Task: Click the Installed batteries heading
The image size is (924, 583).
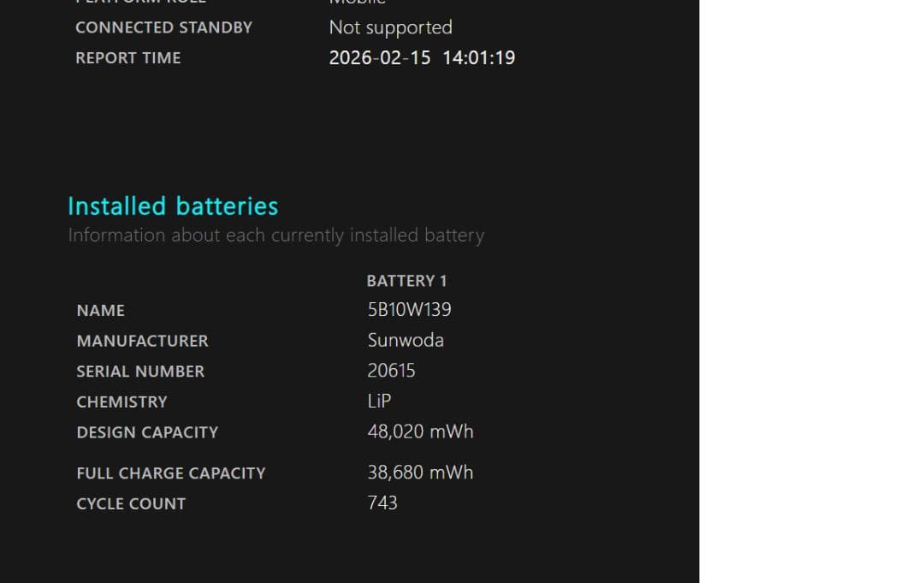Action: coord(173,206)
